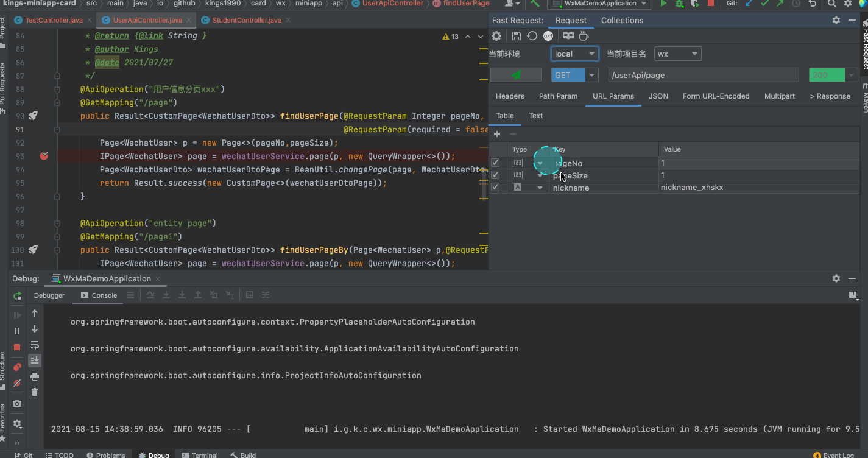
Task: Stop the debug session with red square
Action: (17, 347)
